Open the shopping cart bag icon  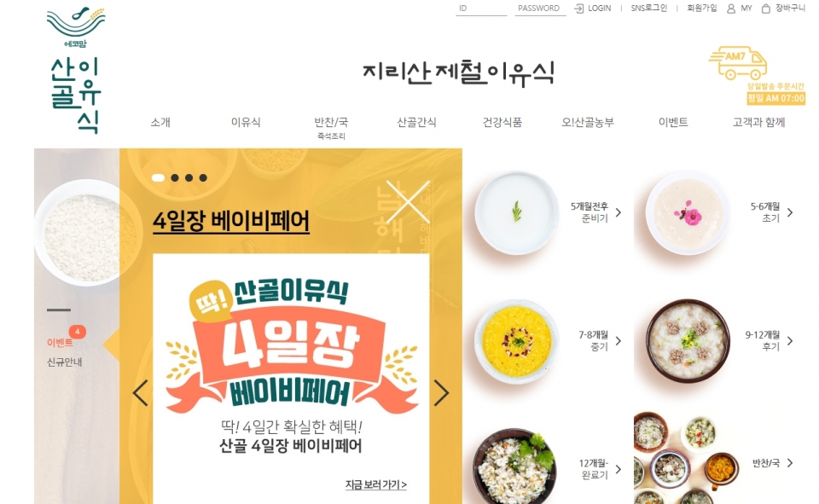tap(766, 9)
